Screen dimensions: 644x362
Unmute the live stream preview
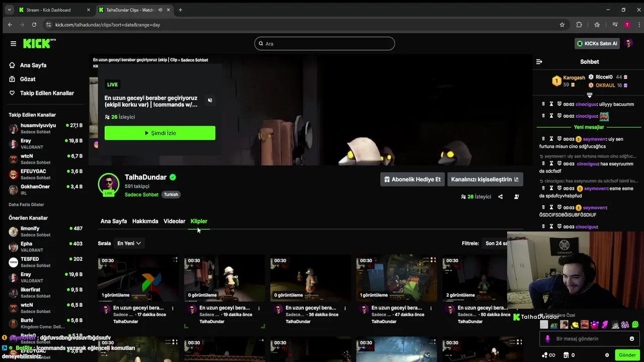(x=210, y=100)
